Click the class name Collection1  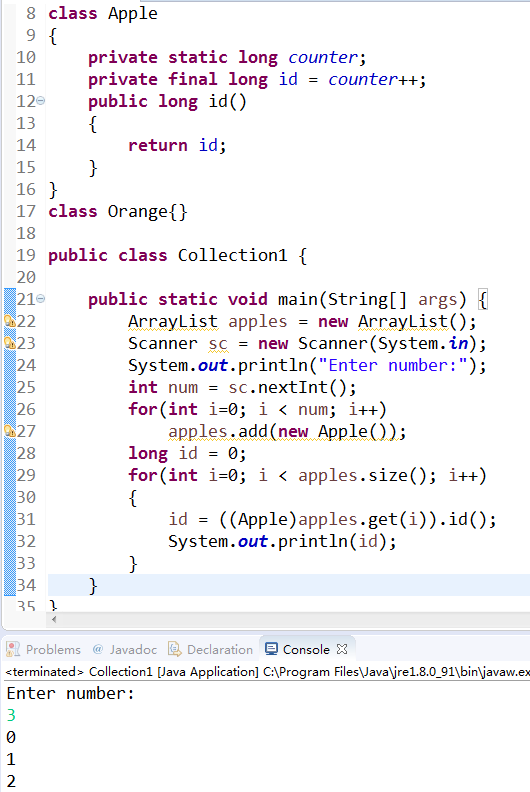(x=232, y=256)
